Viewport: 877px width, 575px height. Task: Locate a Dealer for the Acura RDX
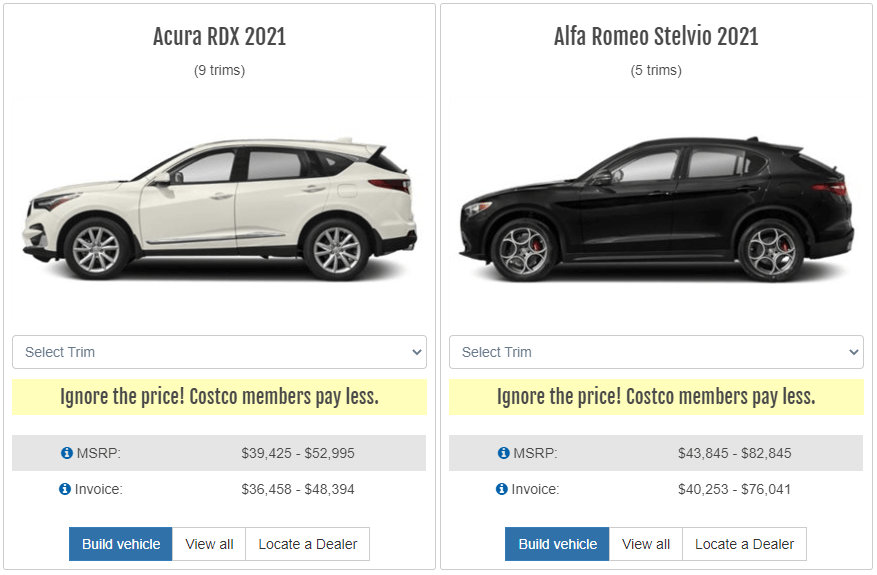pos(308,544)
